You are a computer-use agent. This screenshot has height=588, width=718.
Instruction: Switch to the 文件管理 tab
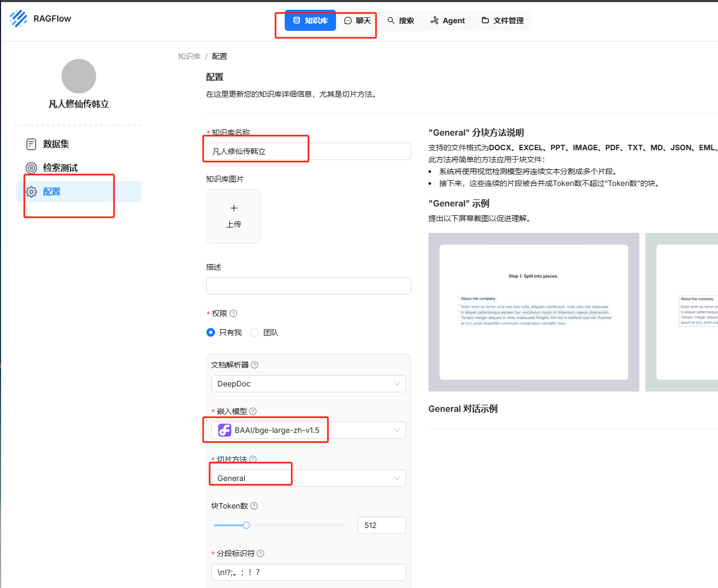[502, 21]
